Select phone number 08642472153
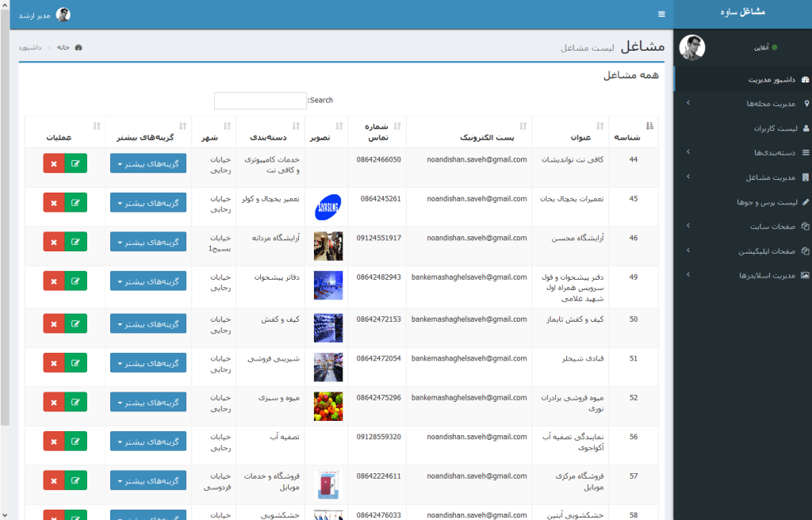This screenshot has width=812, height=520. tap(378, 319)
